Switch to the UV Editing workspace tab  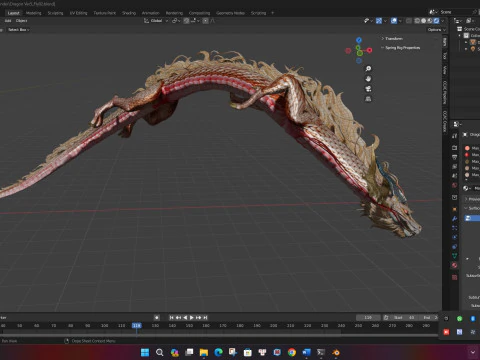pos(78,13)
